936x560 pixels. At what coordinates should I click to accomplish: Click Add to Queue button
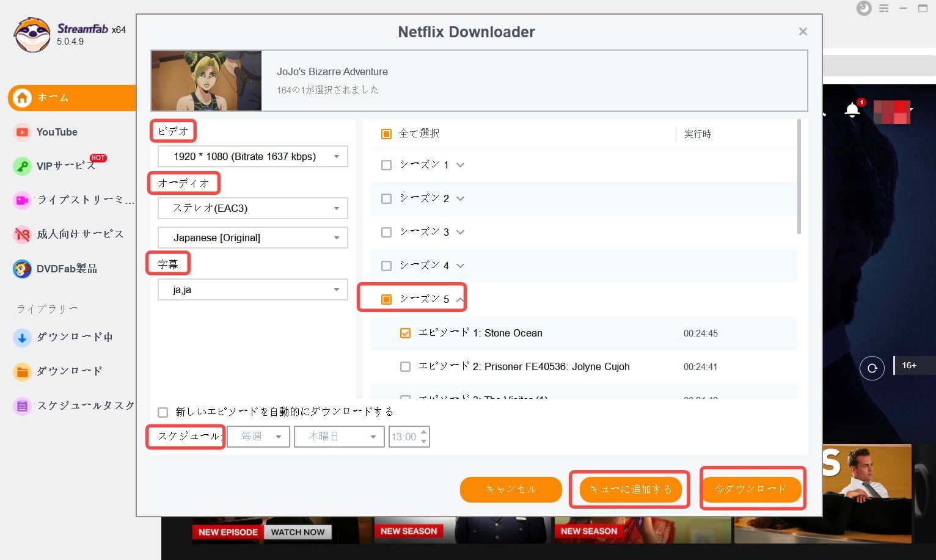tap(631, 490)
